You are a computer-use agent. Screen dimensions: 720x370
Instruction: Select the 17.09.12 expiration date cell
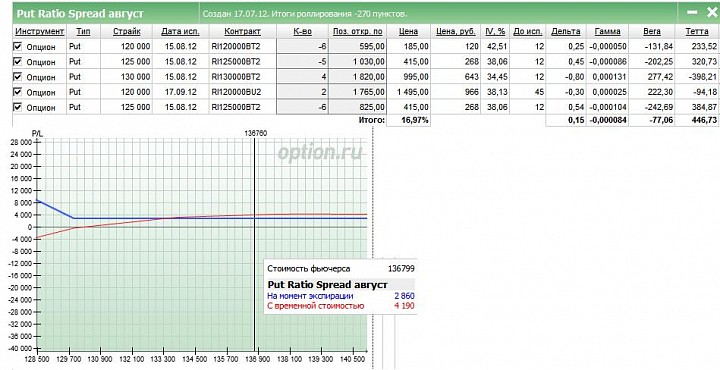pyautogui.click(x=180, y=92)
